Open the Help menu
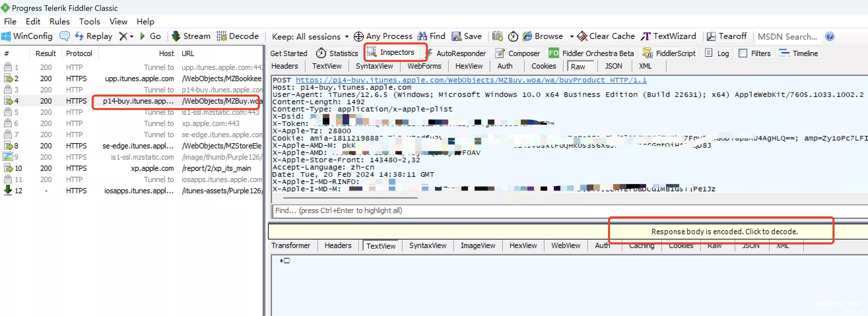Viewport: 868px width, 316px height. [x=145, y=21]
